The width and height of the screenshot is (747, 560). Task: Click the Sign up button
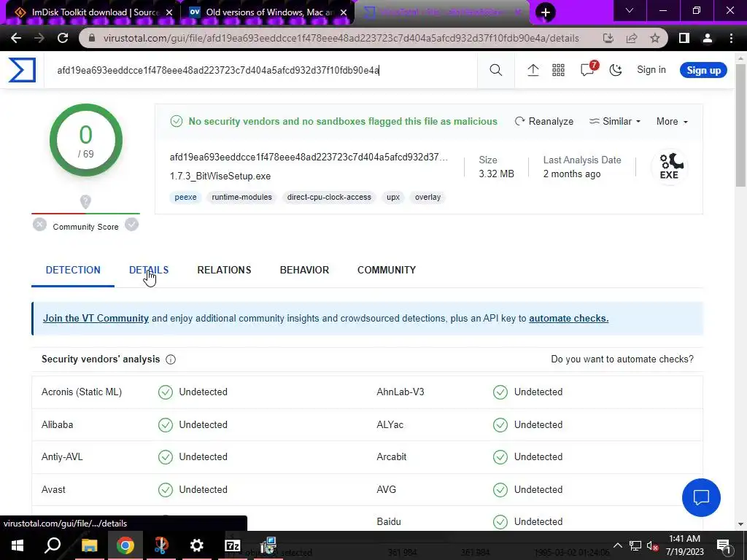(x=703, y=70)
